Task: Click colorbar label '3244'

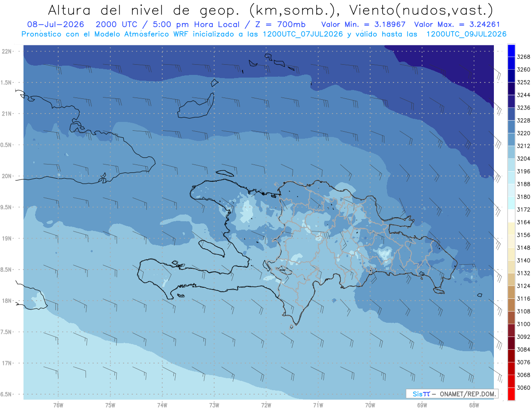Action: [524, 95]
